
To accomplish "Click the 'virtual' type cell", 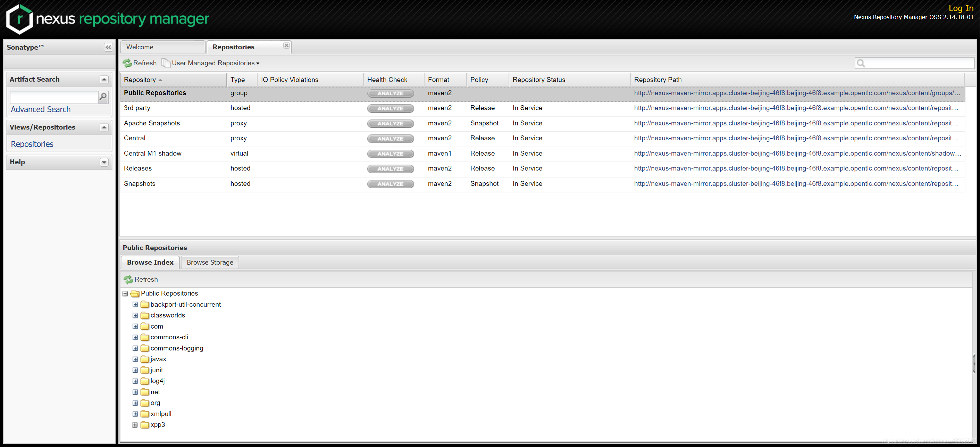I will pos(239,154).
